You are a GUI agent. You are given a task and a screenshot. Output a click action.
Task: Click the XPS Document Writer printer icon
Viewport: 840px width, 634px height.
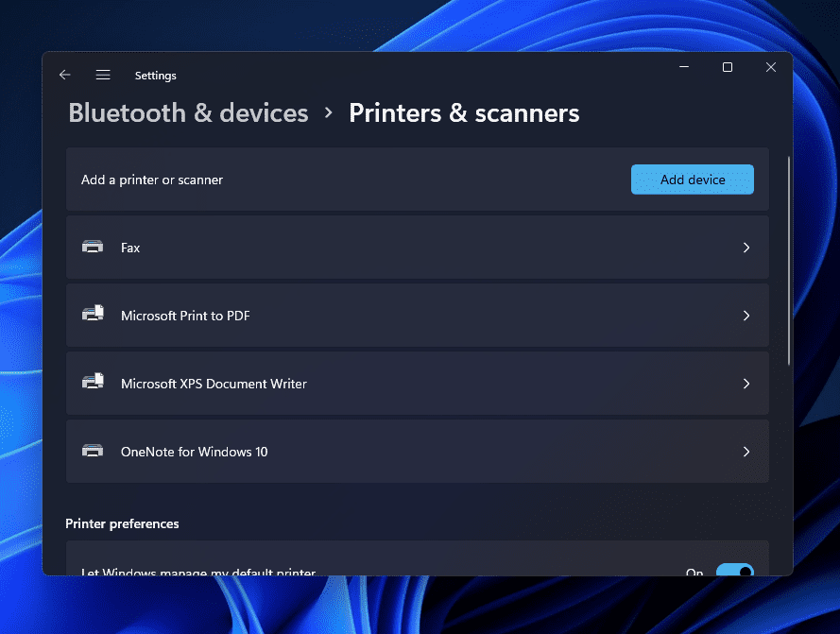[93, 383]
